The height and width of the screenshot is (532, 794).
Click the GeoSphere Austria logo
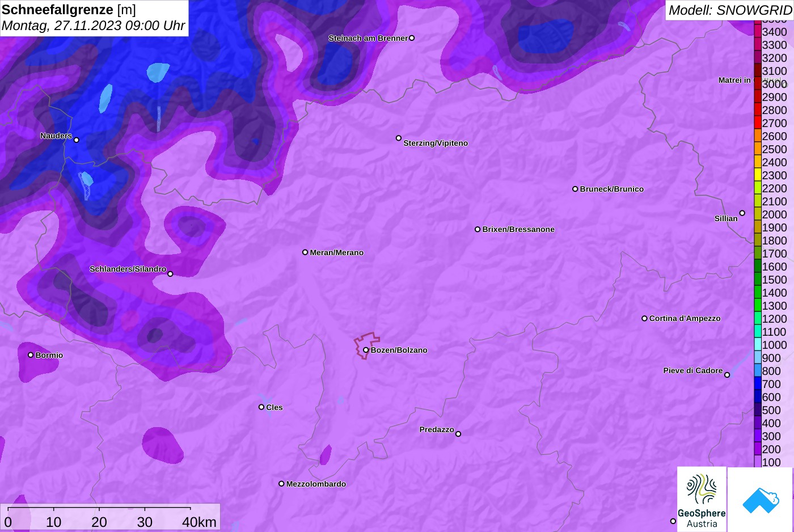point(702,500)
